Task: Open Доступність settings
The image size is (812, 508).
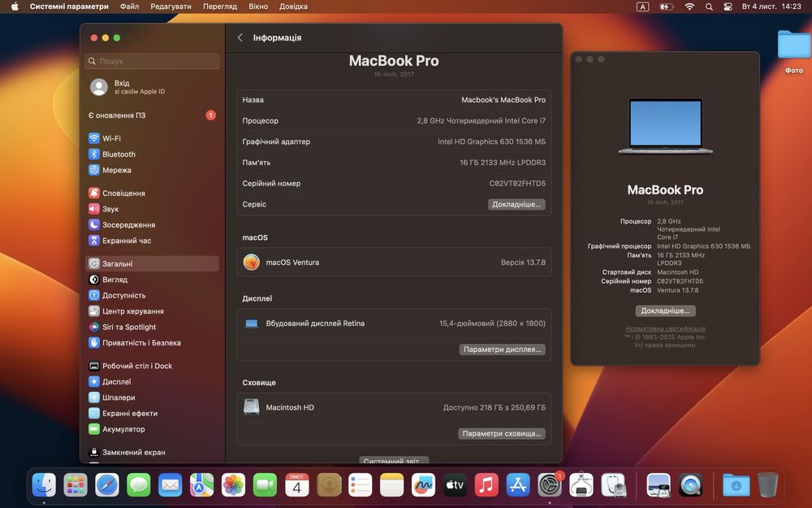Action: tap(153, 295)
